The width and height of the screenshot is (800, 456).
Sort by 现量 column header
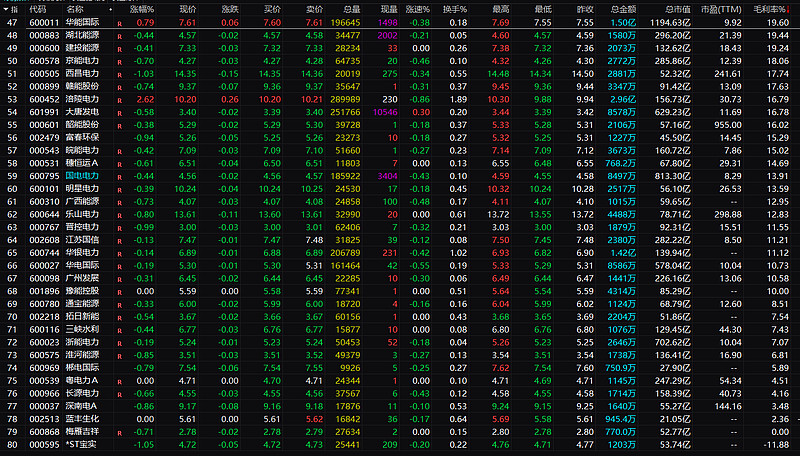(x=389, y=9)
